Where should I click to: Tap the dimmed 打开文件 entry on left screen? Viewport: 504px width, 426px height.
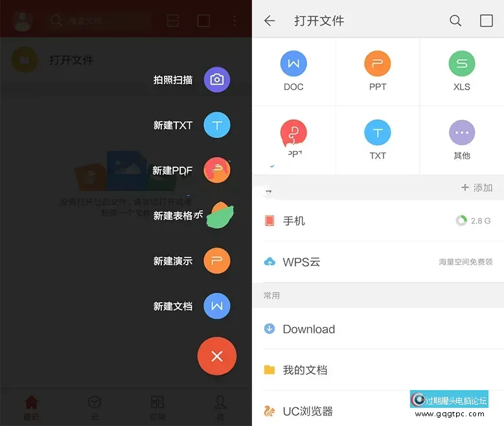126,60
